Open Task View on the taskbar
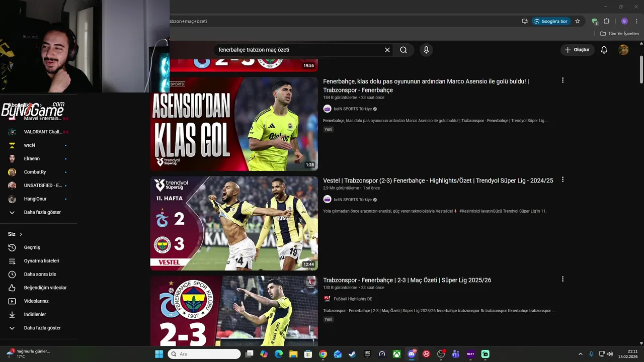This screenshot has height=362, width=644. (250, 354)
